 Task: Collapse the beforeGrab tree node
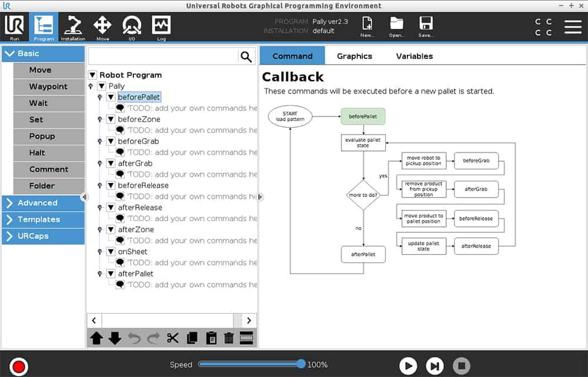pos(111,141)
